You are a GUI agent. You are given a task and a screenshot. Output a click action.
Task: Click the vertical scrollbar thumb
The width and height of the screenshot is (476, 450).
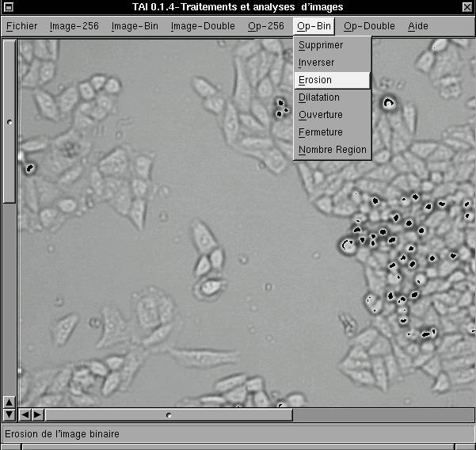click(x=9, y=122)
